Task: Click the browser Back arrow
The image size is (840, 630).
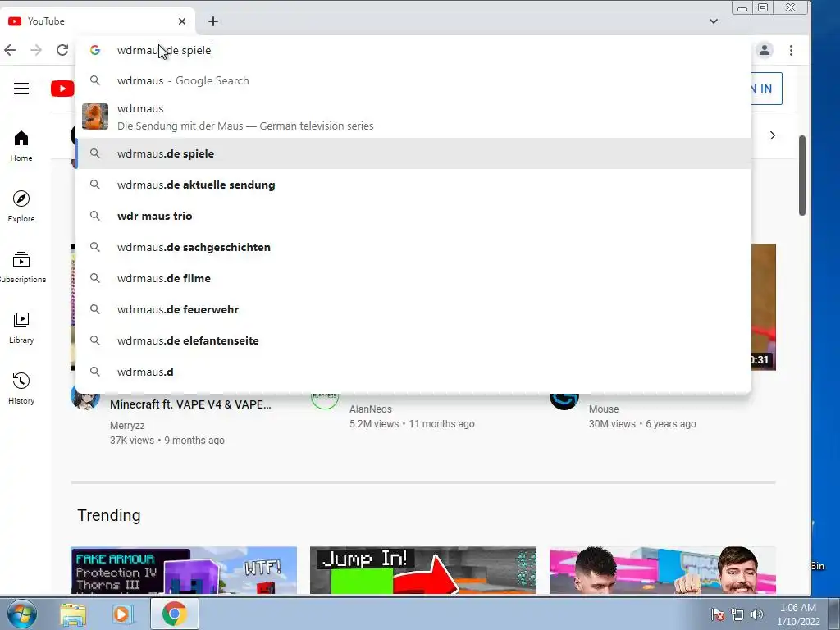Action: coord(10,50)
